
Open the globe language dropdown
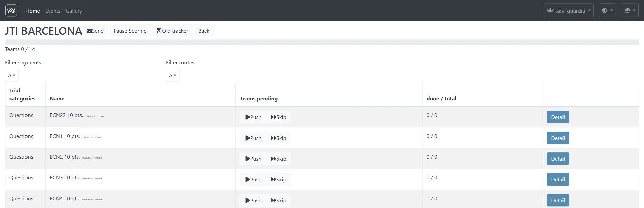pos(630,11)
